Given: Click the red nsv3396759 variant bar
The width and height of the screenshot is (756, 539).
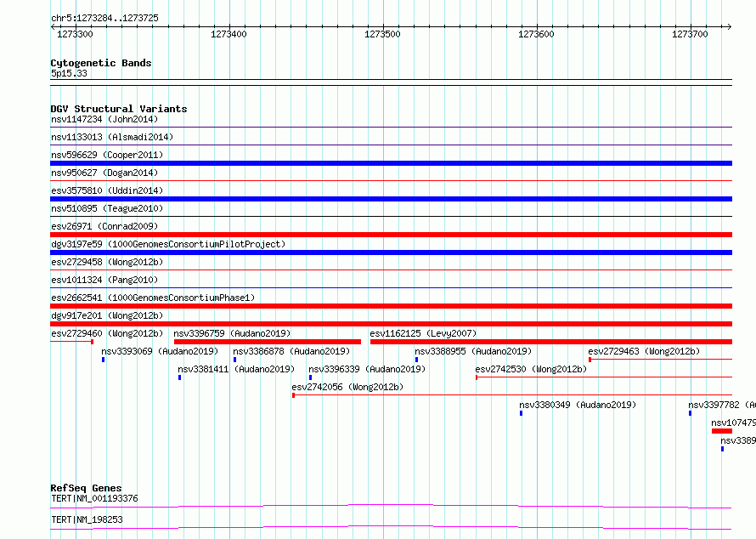Looking at the screenshot, I should 268,342.
